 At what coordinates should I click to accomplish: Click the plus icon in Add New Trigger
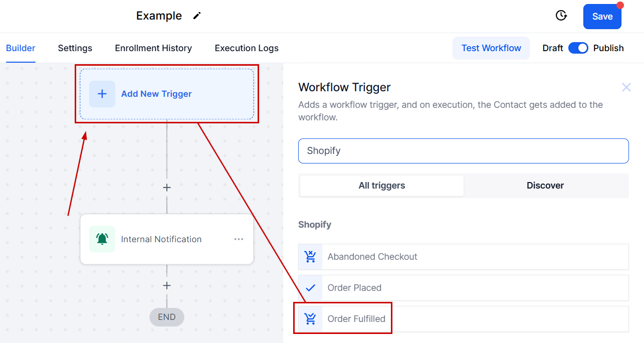click(102, 94)
